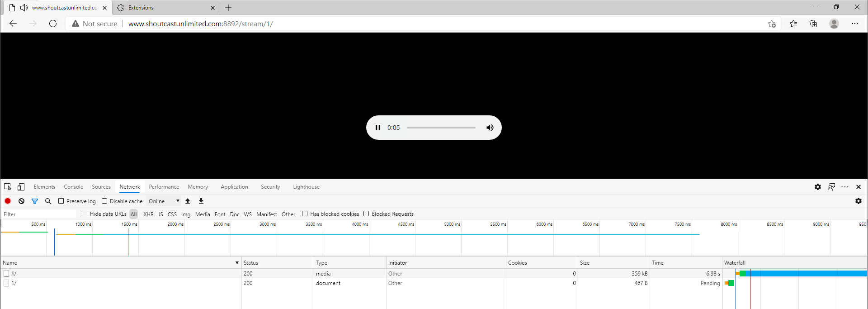
Task: Switch to the Extensions tab
Action: (x=166, y=8)
